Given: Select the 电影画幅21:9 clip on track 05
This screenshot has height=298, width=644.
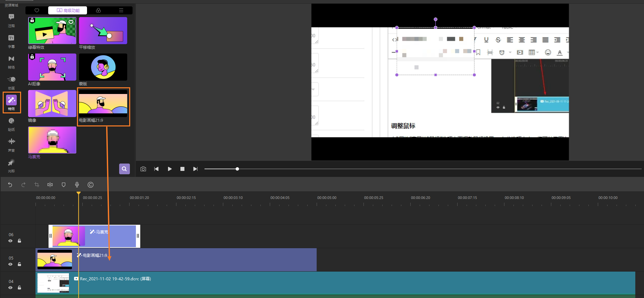Looking at the screenshot, I should tap(176, 260).
